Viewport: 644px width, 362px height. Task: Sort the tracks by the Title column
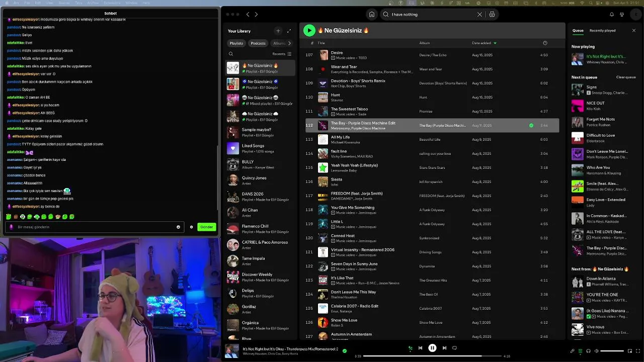pyautogui.click(x=321, y=43)
